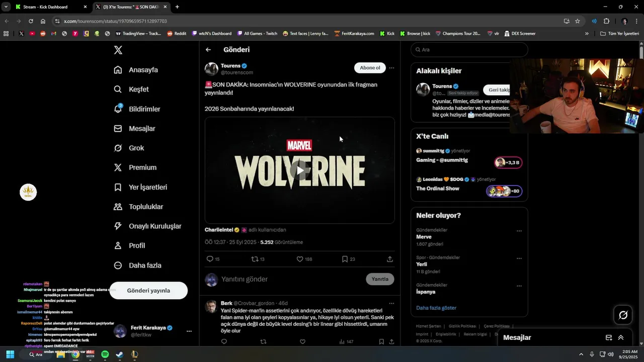The height and width of the screenshot is (362, 644).
Task: Open Yer İşaretleri bookmarks page
Action: 141,187
